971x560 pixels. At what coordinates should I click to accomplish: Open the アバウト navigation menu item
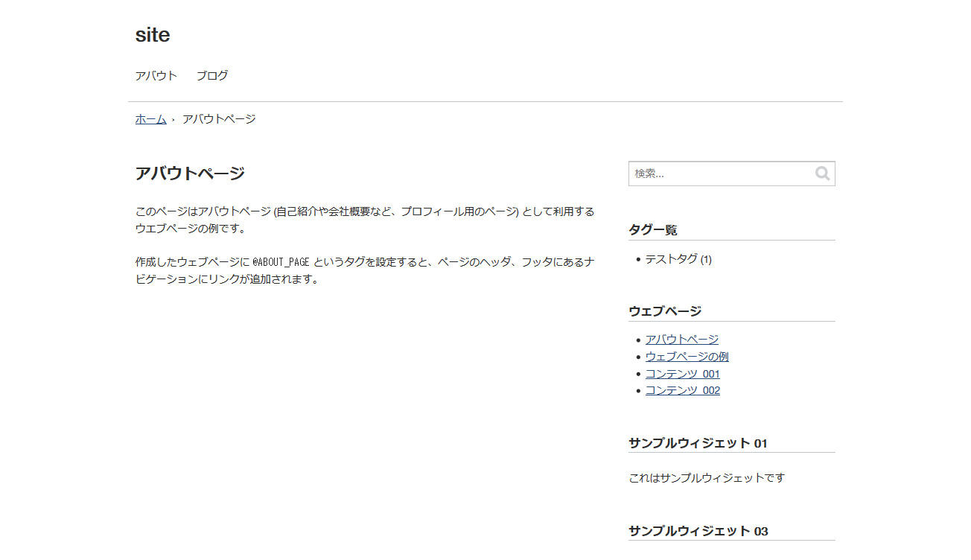coord(156,75)
